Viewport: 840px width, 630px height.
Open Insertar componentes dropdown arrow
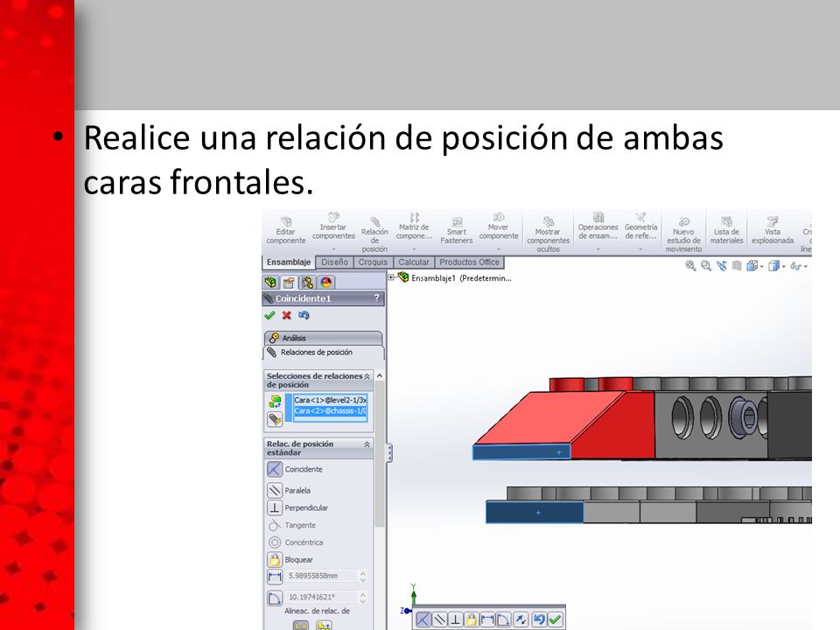tap(333, 249)
